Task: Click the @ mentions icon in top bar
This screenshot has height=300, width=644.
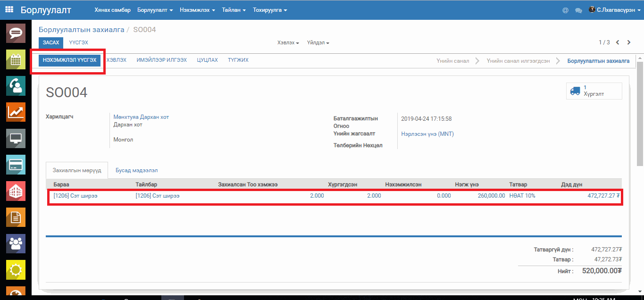Action: point(565,10)
